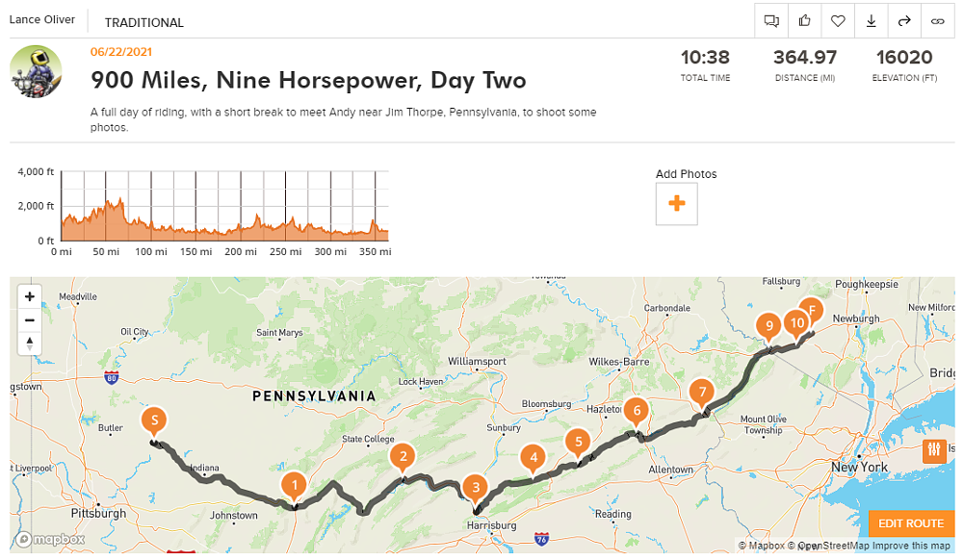Download the route file
This screenshot has height=560, width=963.
coord(871,20)
